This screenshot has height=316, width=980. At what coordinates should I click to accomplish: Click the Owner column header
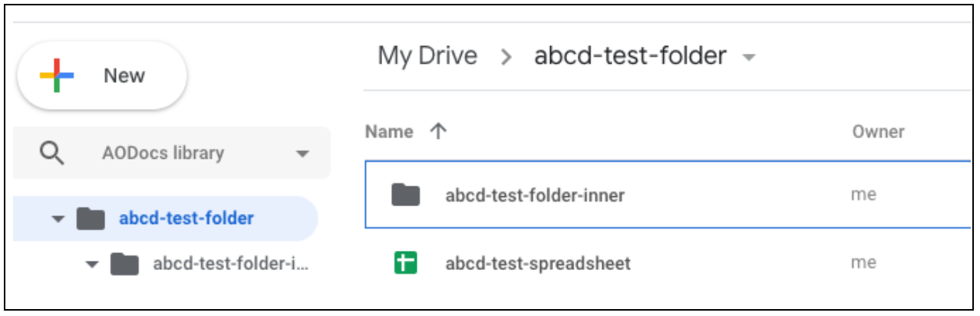(878, 132)
